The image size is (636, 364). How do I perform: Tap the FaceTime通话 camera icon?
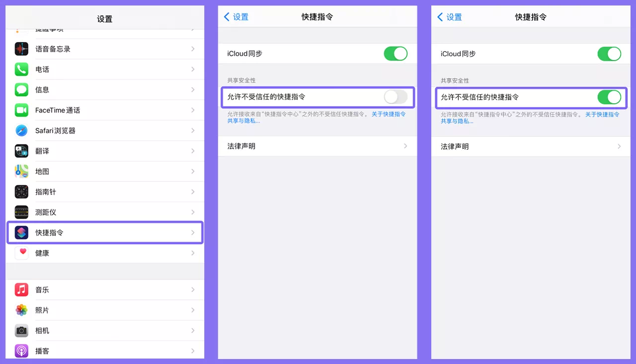click(x=21, y=110)
